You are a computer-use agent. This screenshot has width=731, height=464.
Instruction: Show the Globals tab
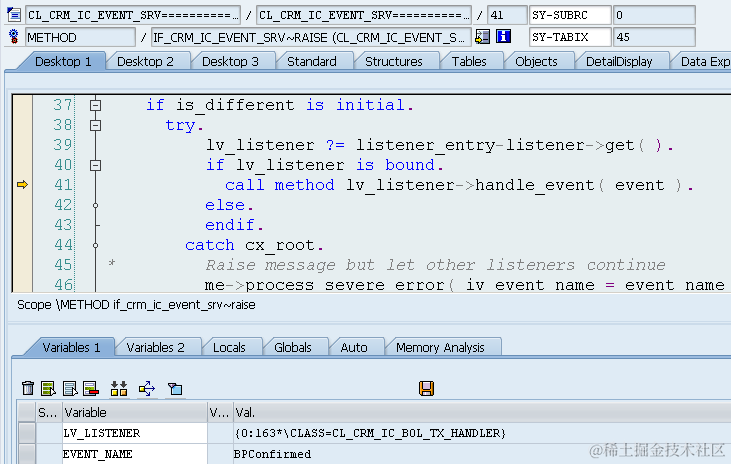[x=292, y=347]
